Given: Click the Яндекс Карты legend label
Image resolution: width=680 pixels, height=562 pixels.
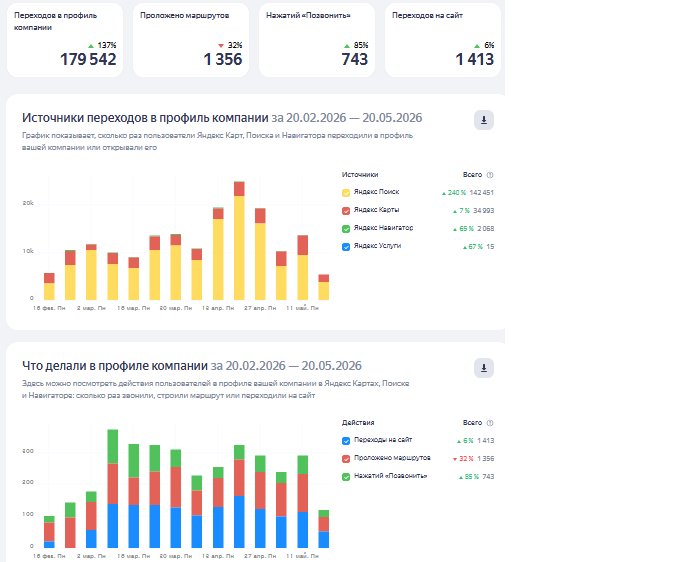Looking at the screenshot, I should [376, 210].
